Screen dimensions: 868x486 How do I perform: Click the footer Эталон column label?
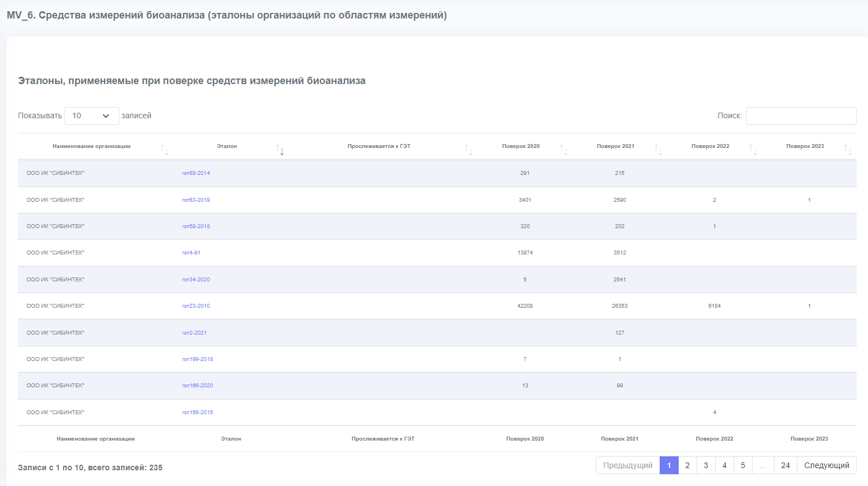click(231, 439)
